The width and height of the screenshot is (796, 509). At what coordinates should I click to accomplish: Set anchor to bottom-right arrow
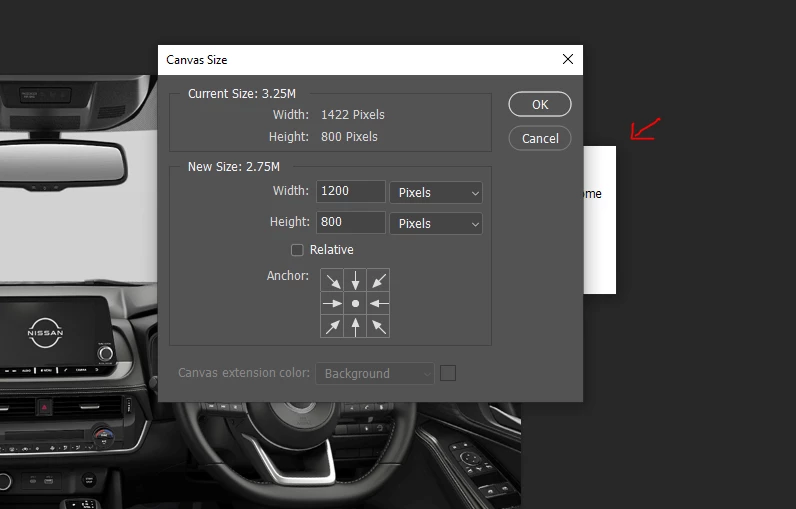click(x=378, y=326)
